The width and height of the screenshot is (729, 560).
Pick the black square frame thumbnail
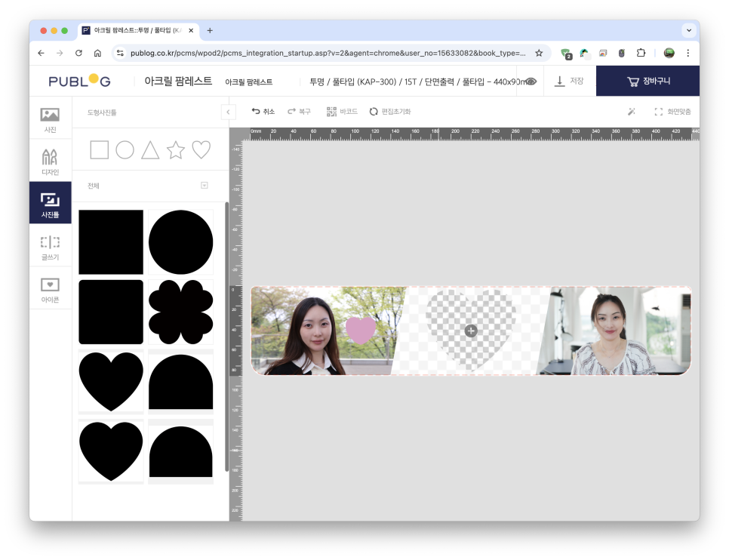click(111, 242)
